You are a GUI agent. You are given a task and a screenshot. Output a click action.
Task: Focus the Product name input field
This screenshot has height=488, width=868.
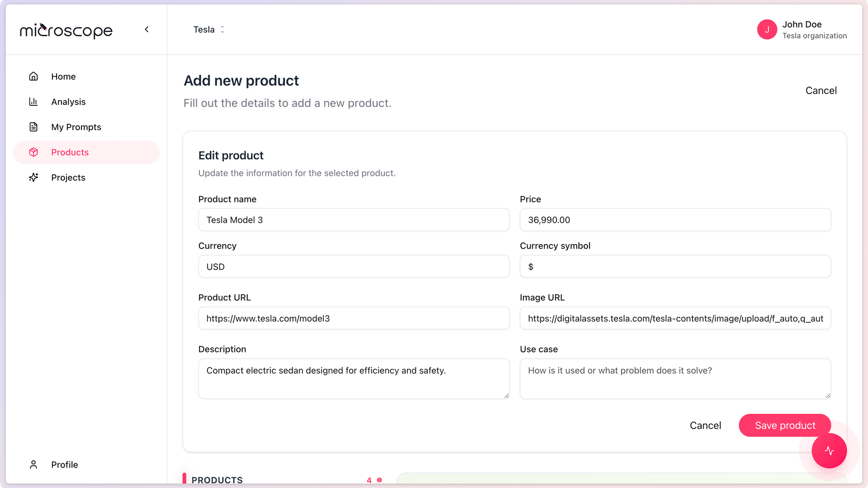pyautogui.click(x=354, y=220)
